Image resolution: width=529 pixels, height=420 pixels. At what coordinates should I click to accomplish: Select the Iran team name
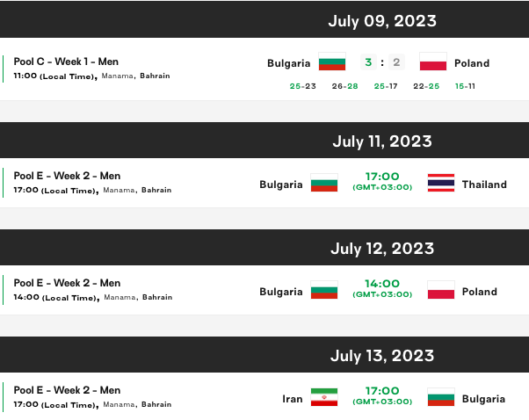[x=293, y=399]
